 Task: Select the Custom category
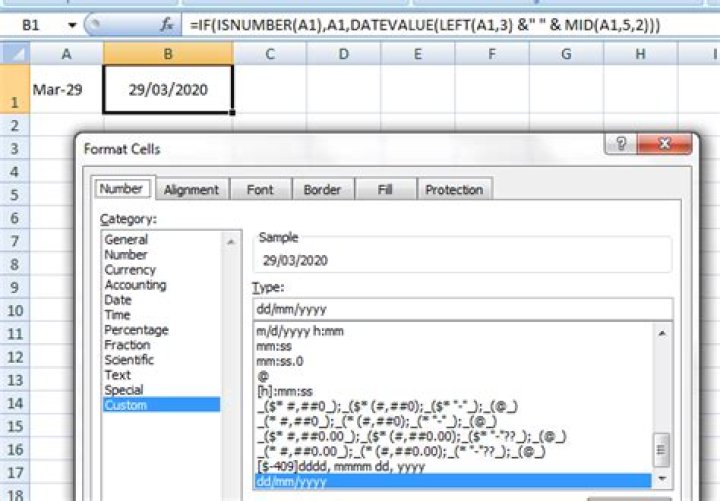tap(161, 405)
